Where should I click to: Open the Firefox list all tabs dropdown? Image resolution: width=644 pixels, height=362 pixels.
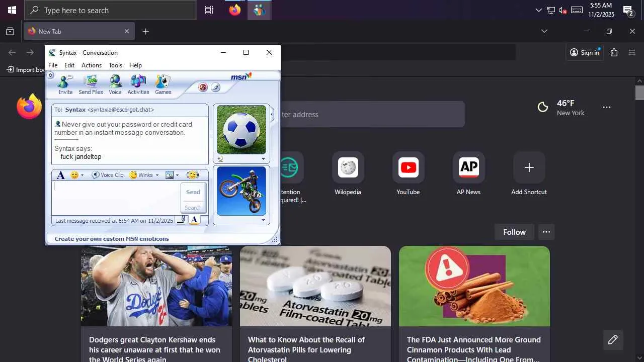point(544,31)
